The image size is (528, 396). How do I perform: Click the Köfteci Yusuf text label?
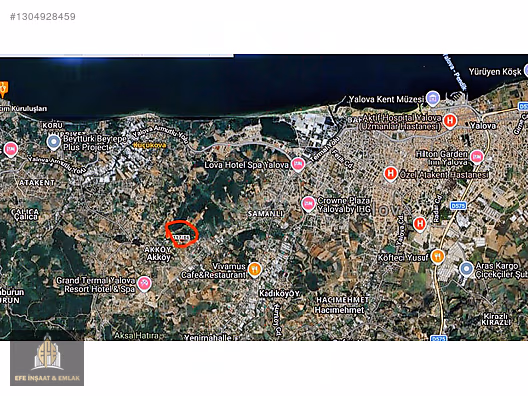pos(403,258)
